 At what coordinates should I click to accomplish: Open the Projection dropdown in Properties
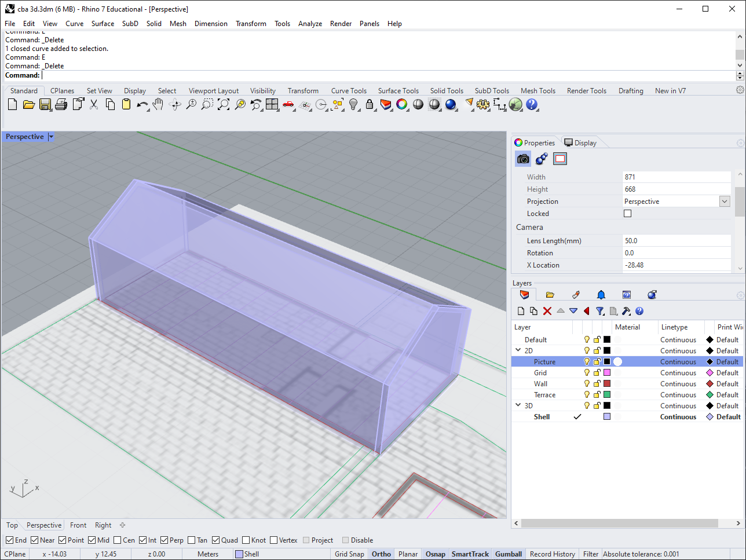tap(724, 201)
